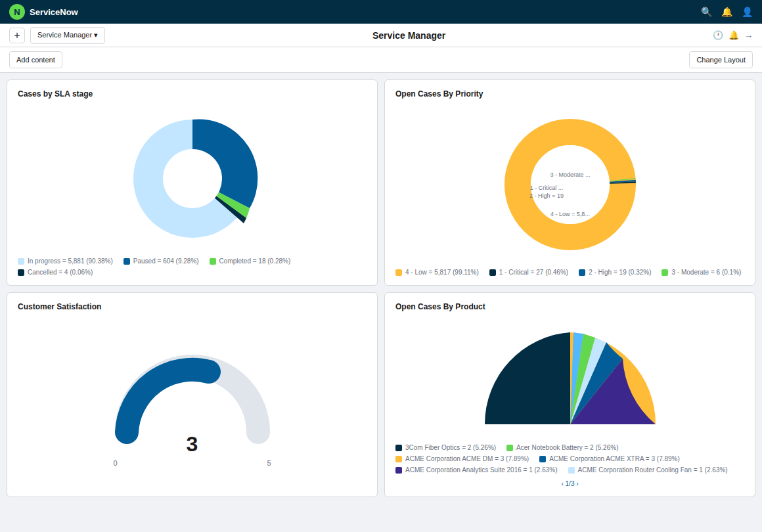
Task: Select legend text 'Cancelled = 4 (0.06%)'
Action: 60,272
